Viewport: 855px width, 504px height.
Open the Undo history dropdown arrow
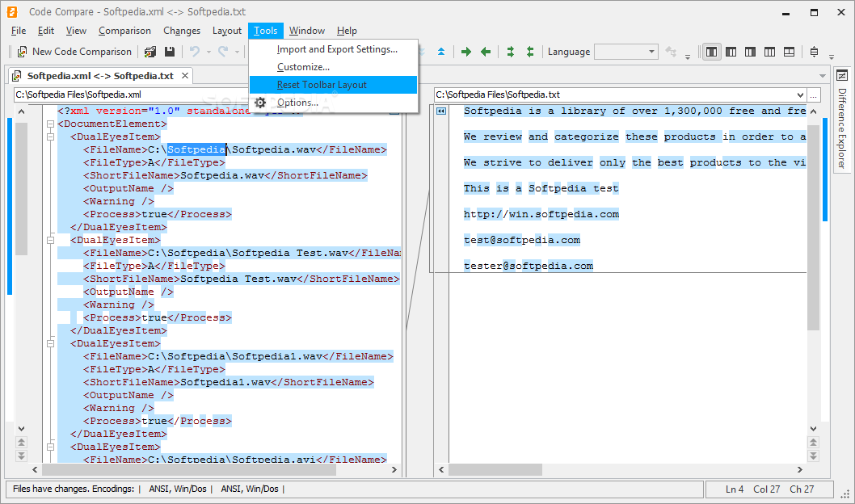point(208,52)
